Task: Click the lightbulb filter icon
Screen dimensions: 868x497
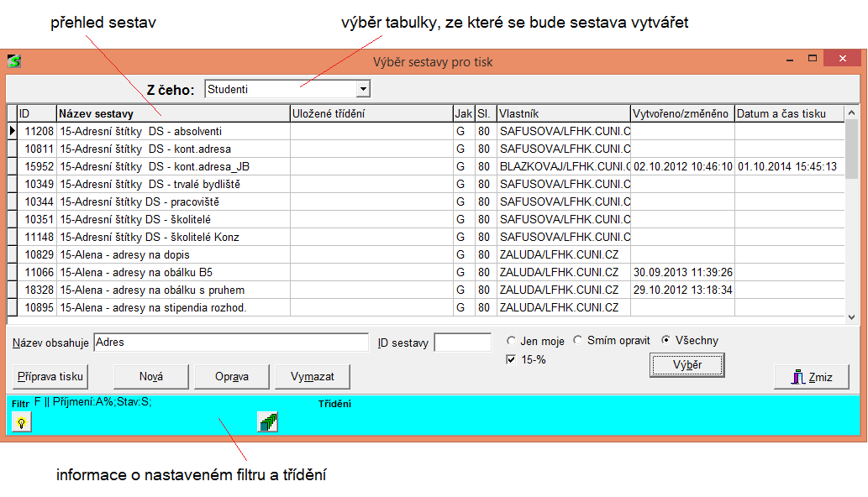Action: pyautogui.click(x=21, y=423)
